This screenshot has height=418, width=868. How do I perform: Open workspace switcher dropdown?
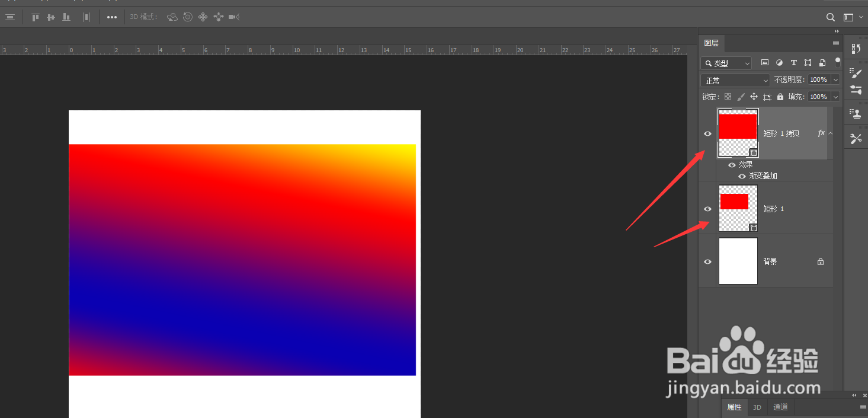coord(852,17)
